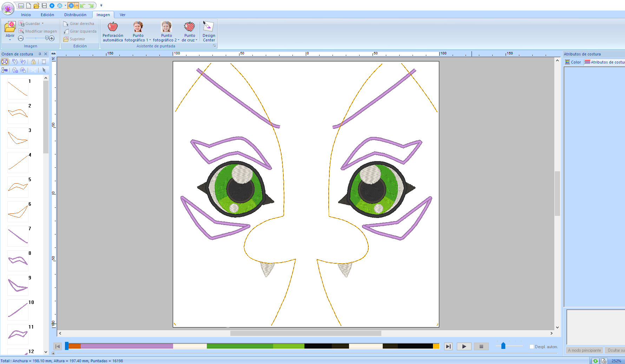Click the New document icon in quick toolbar
Image resolution: width=625 pixels, height=364 pixels.
(28, 6)
